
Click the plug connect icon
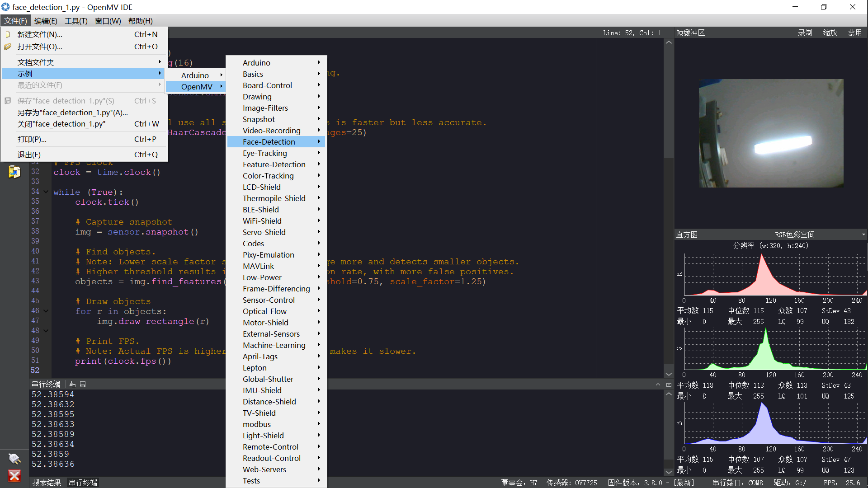[x=14, y=459]
